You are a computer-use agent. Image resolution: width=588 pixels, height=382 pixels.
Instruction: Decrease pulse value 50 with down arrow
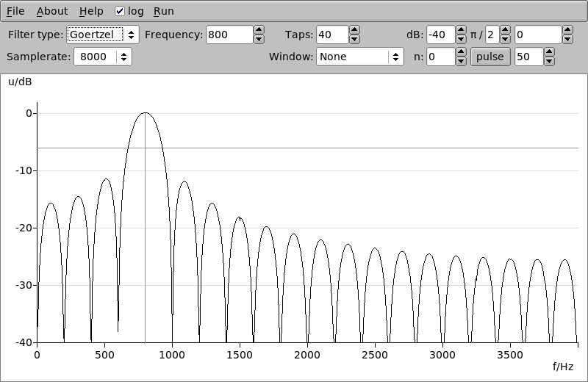click(549, 61)
